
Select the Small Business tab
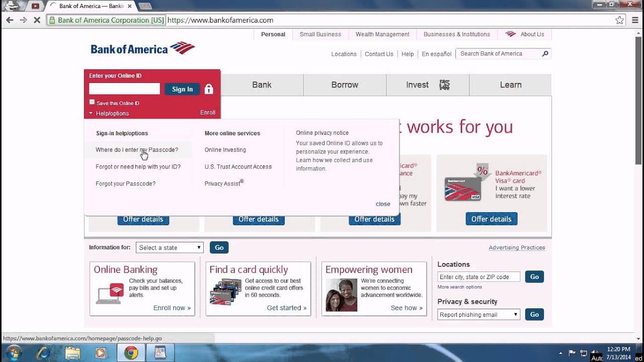320,34
